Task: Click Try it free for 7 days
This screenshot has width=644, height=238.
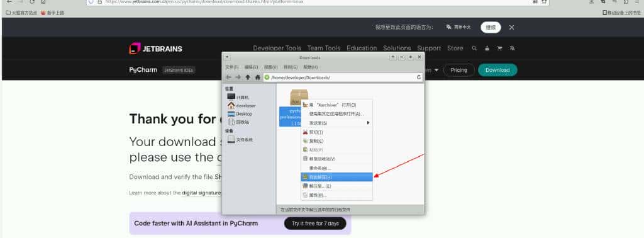Action: (x=315, y=224)
